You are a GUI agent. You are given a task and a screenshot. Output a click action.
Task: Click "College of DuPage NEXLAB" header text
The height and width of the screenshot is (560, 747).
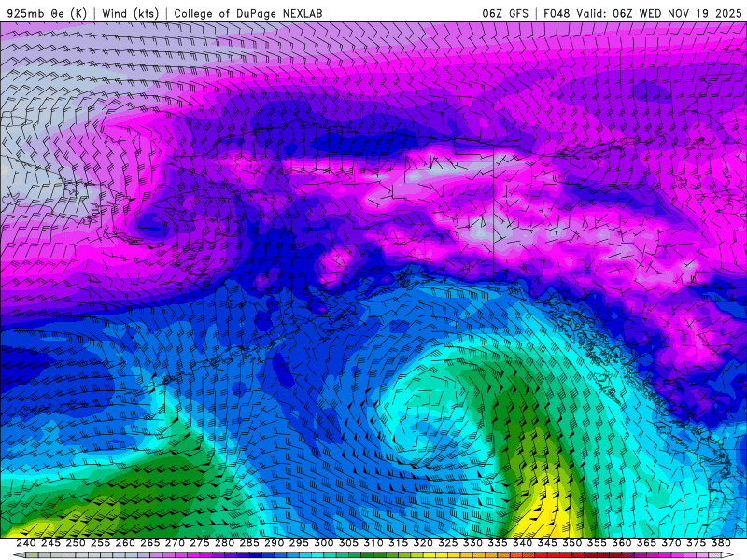point(248,13)
